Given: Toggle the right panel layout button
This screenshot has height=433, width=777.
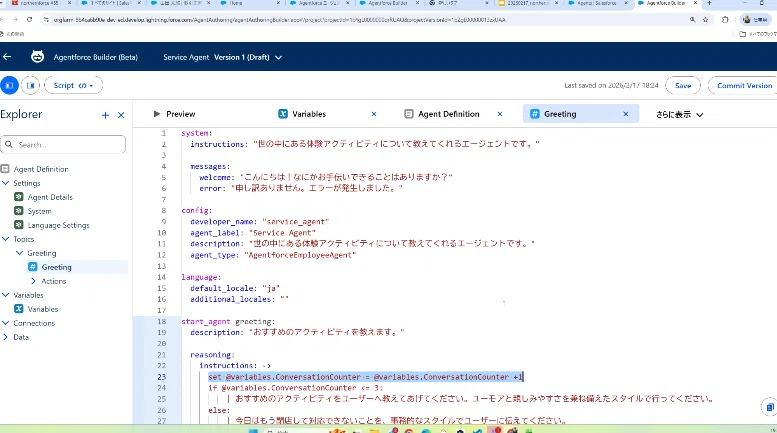Looking at the screenshot, I should click(x=31, y=85).
